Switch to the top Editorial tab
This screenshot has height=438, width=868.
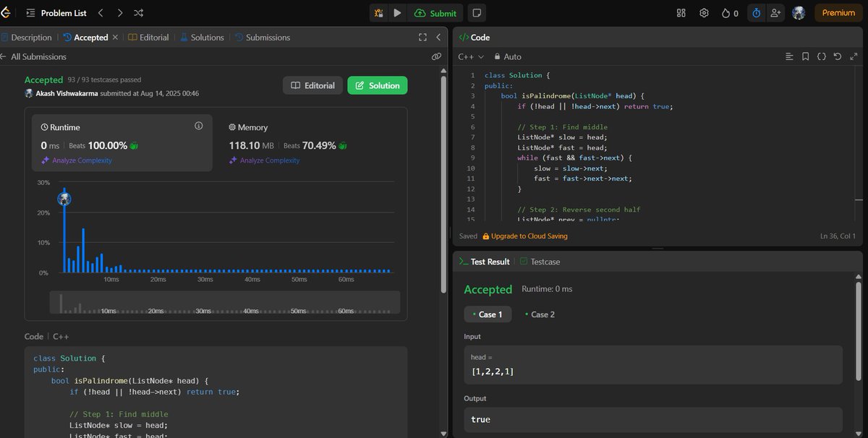148,38
